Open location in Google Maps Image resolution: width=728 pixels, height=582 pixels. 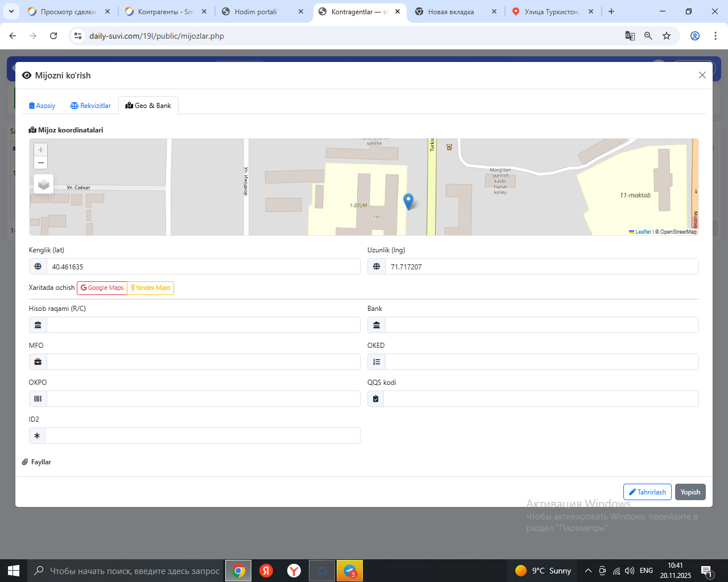[102, 288]
